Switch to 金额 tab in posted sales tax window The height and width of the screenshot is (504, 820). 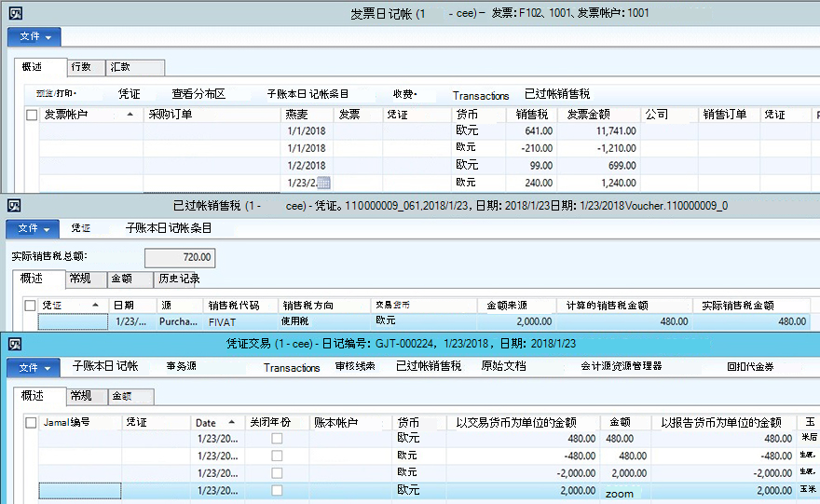(x=130, y=279)
